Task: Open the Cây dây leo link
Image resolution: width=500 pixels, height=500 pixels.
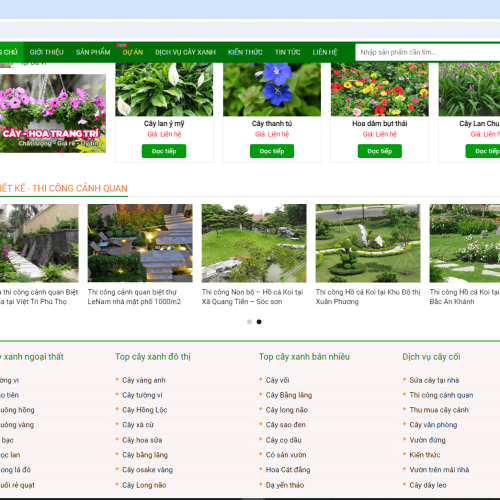Action: 428,485
